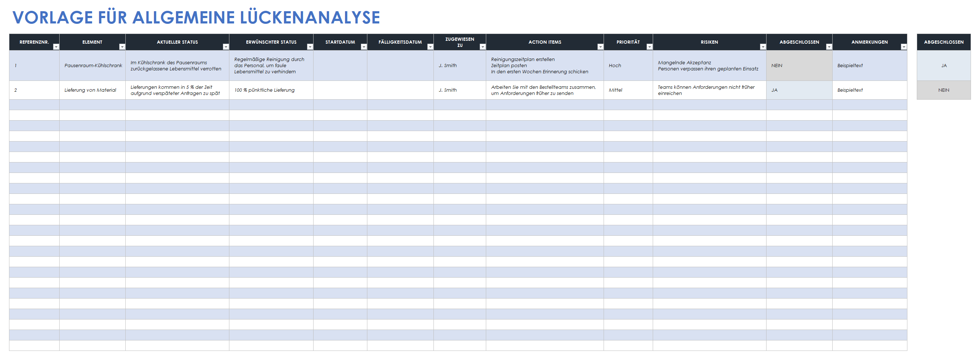Select the STARTDATUM header label
The height and width of the screenshot is (361, 980).
(340, 42)
